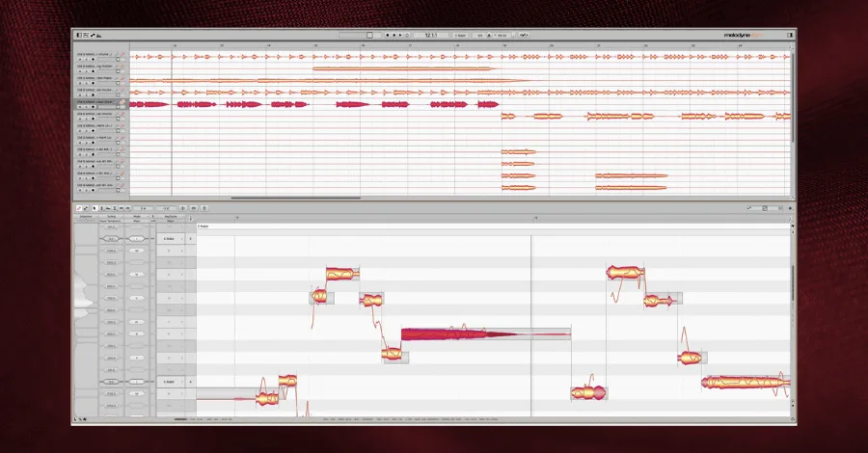Click the track pane vertical scrollbar
This screenshot has height=453, width=868.
pos(794,96)
